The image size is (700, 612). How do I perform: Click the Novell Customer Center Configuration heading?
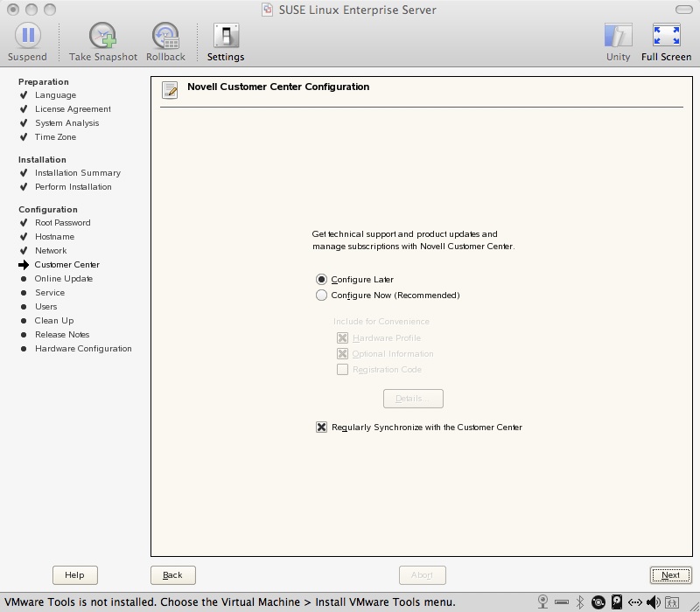278,87
